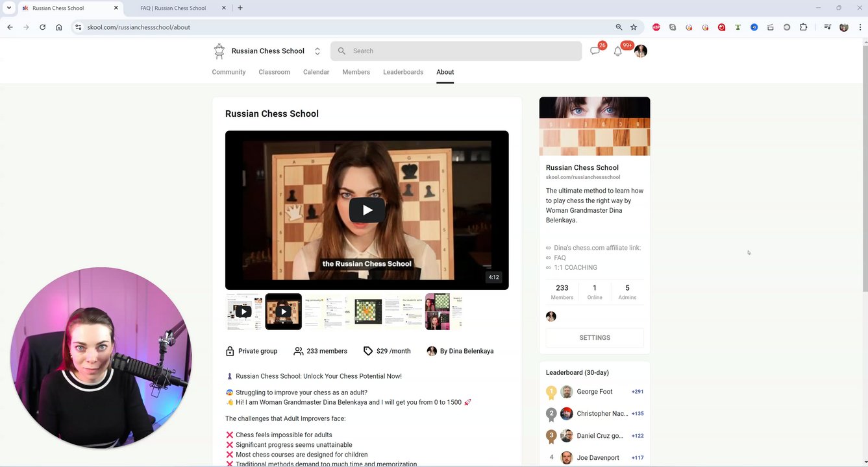Go to the Community tab

(x=229, y=72)
